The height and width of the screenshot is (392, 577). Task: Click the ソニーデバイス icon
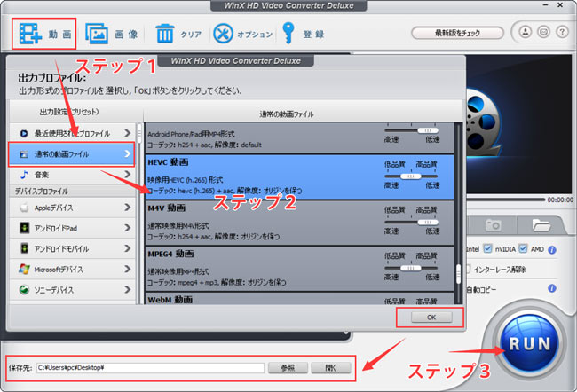[24, 290]
